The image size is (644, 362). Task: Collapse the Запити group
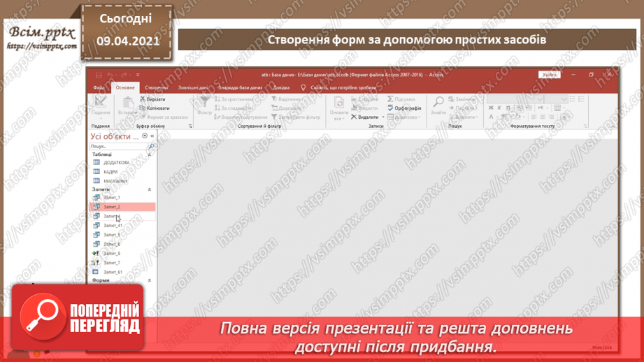[x=149, y=189]
